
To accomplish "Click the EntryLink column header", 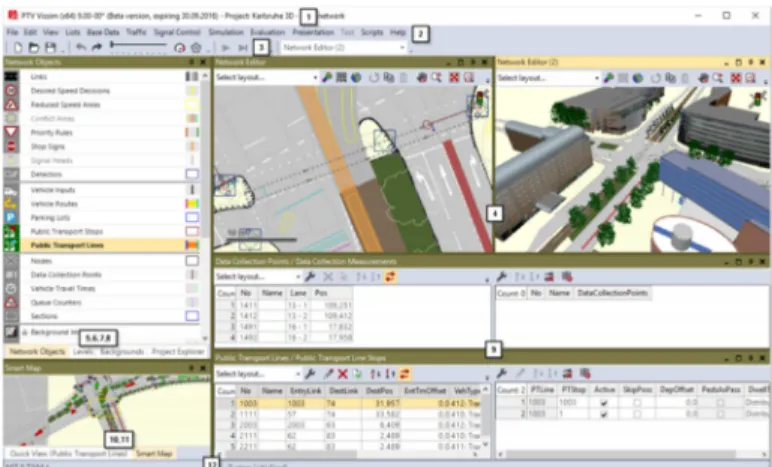I will (306, 390).
